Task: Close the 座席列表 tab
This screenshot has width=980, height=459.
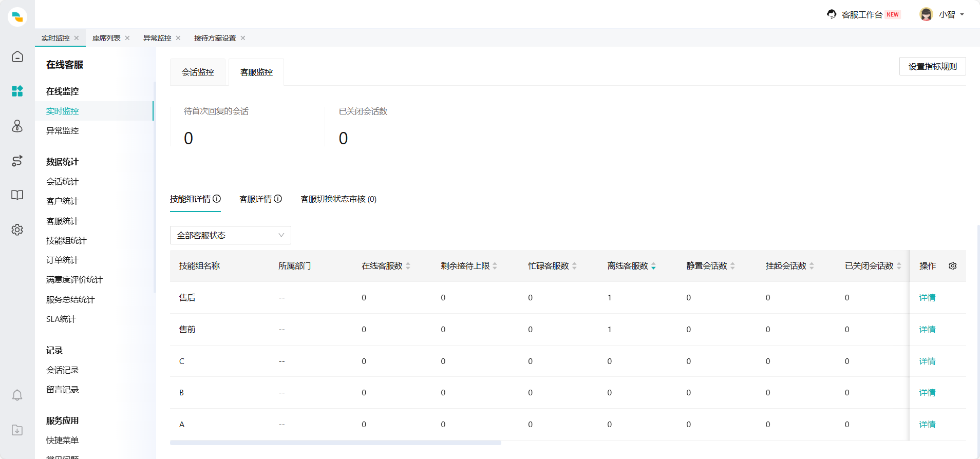Action: pyautogui.click(x=127, y=38)
